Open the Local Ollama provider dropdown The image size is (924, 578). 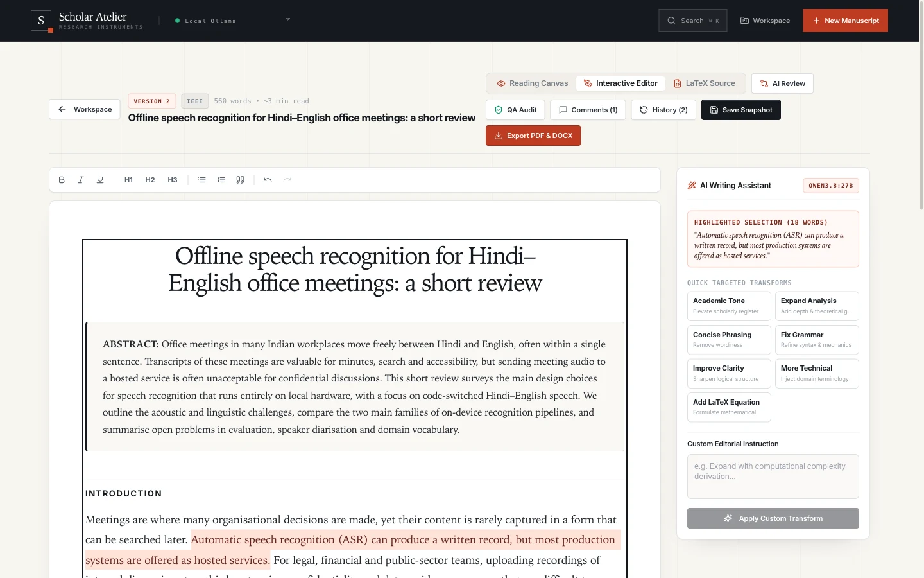coord(232,21)
